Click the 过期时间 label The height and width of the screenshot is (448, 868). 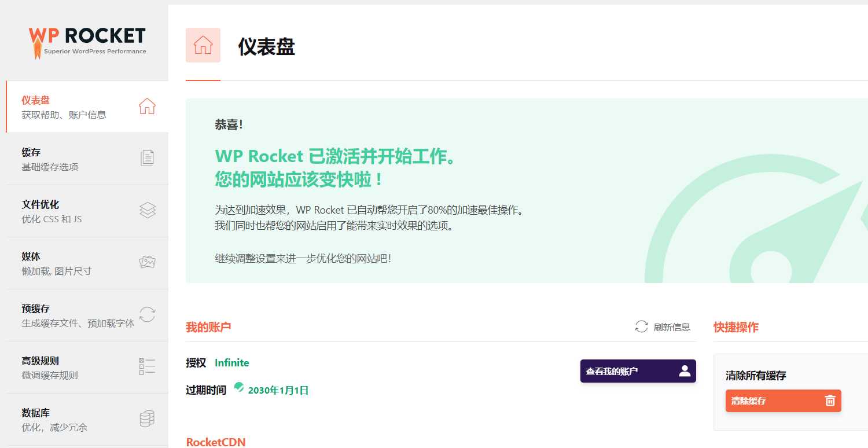(206, 390)
